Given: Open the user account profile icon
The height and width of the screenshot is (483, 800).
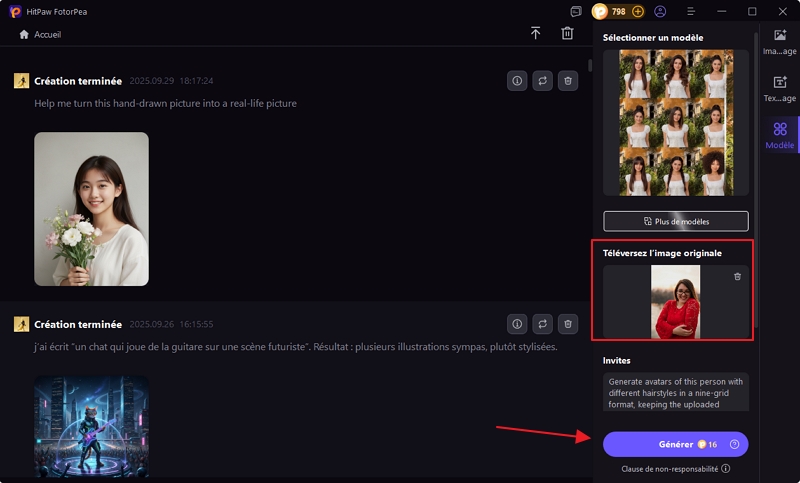Looking at the screenshot, I should (x=660, y=12).
